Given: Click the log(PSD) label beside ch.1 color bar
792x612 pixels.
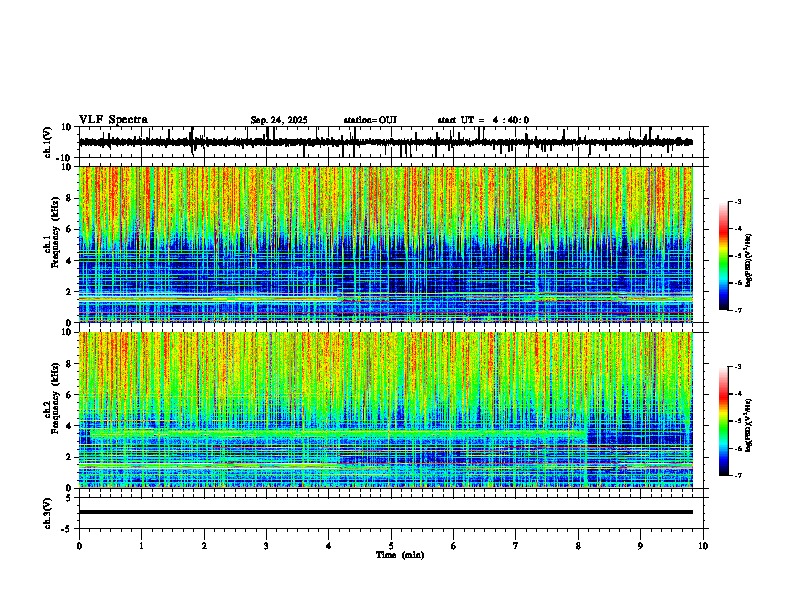Looking at the screenshot, I should click(x=749, y=260).
